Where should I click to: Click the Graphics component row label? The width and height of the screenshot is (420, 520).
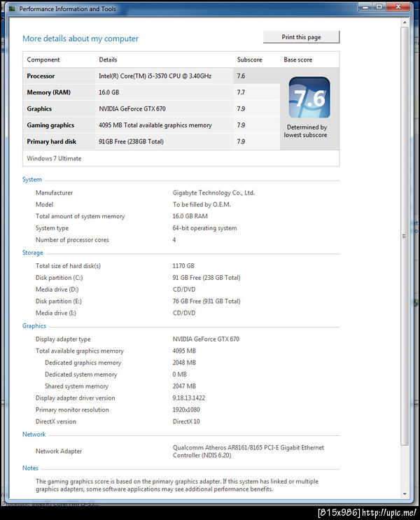tap(39, 108)
